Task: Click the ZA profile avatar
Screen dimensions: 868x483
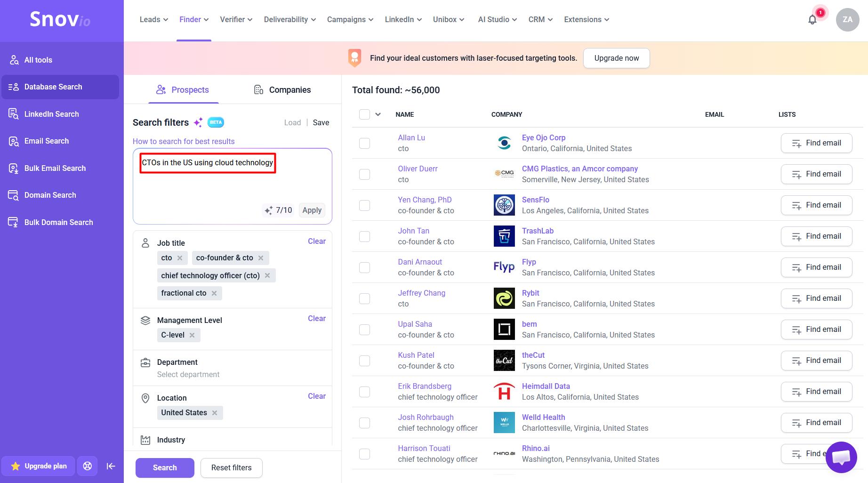Action: (x=847, y=20)
